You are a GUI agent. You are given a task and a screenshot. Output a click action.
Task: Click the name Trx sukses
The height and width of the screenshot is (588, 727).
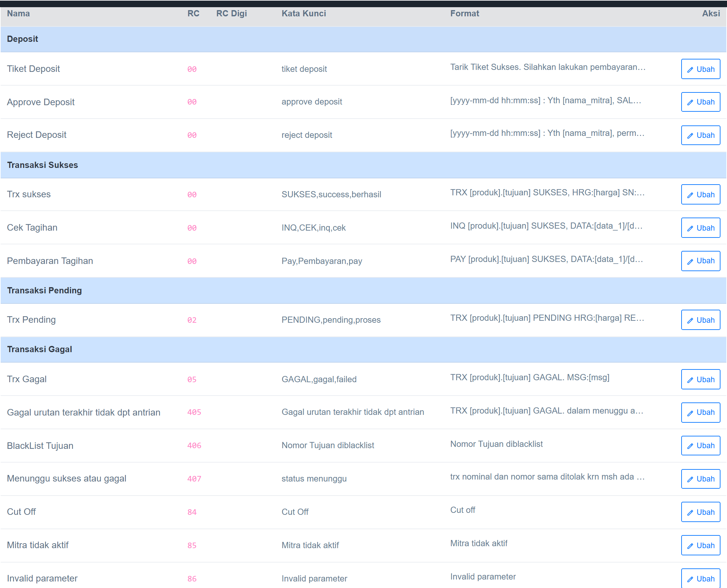29,194
